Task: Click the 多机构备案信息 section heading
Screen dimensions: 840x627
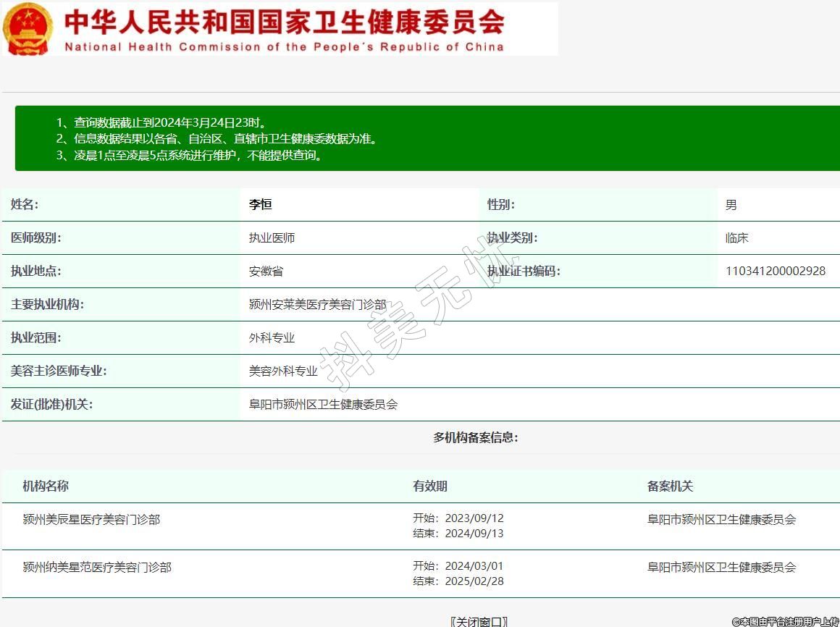Action: click(x=475, y=437)
